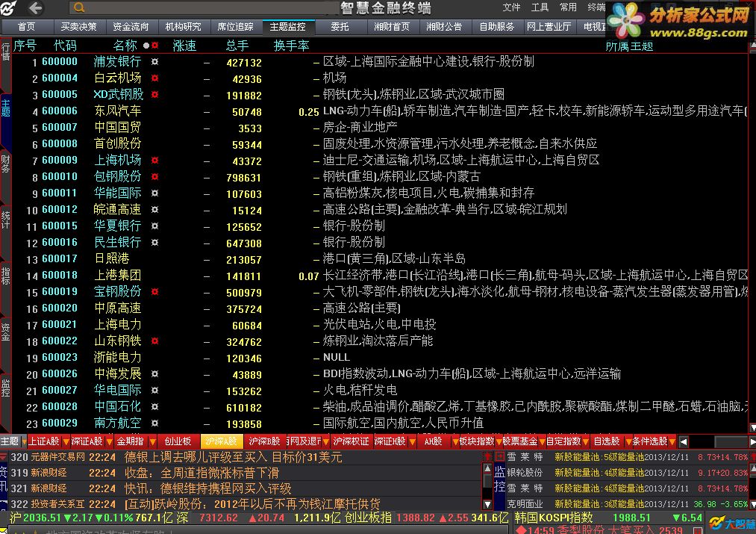The height and width of the screenshot is (534, 756).
Task: Select the 创业板 bottom tab
Action: 178,441
